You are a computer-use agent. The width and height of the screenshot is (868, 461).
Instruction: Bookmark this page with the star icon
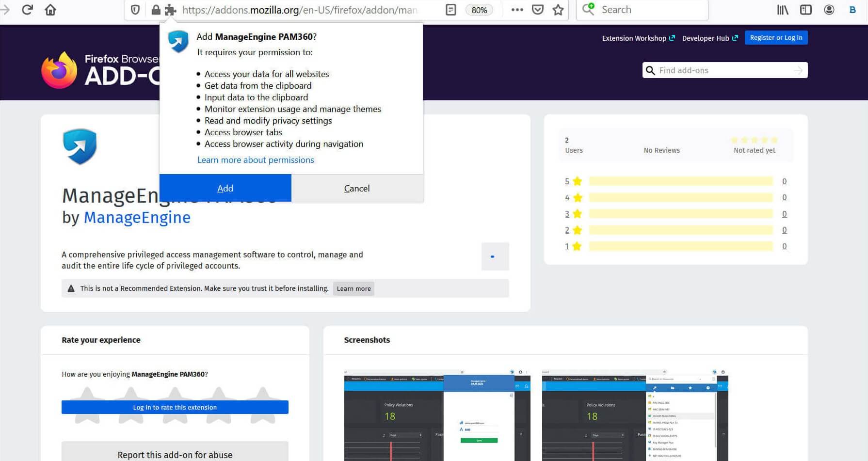tap(558, 10)
